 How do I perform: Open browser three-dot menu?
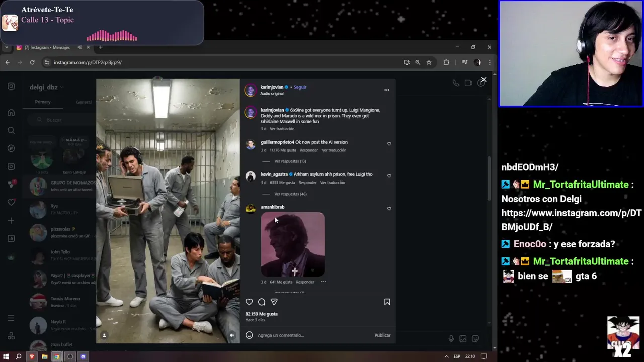(x=490, y=62)
